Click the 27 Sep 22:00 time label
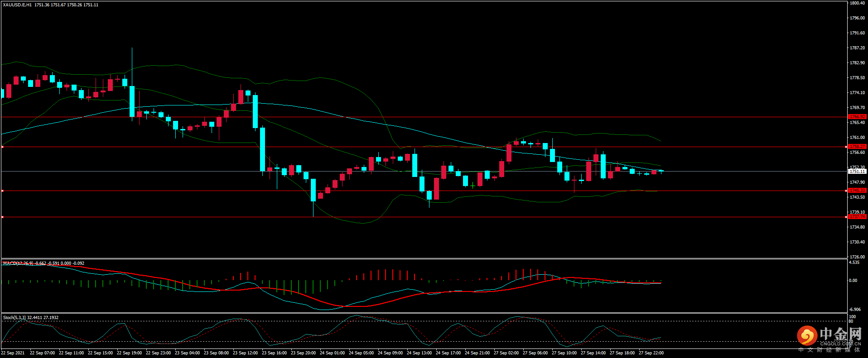 [651, 353]
